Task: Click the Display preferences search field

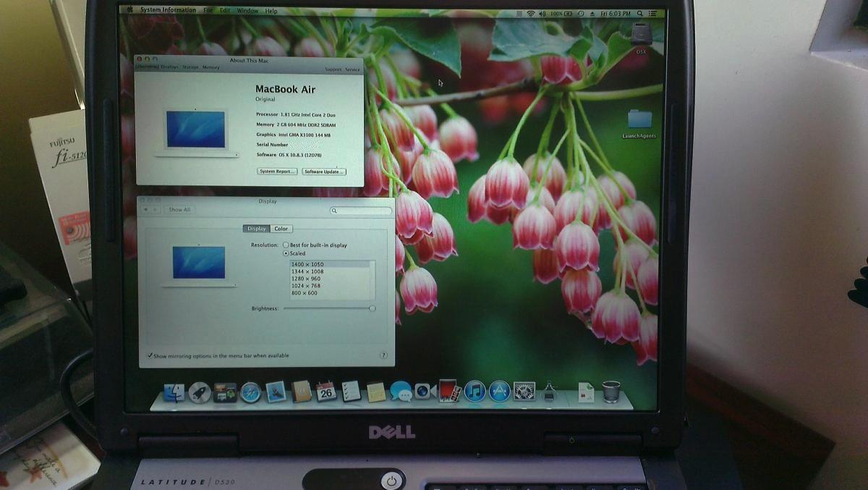Action: point(361,211)
